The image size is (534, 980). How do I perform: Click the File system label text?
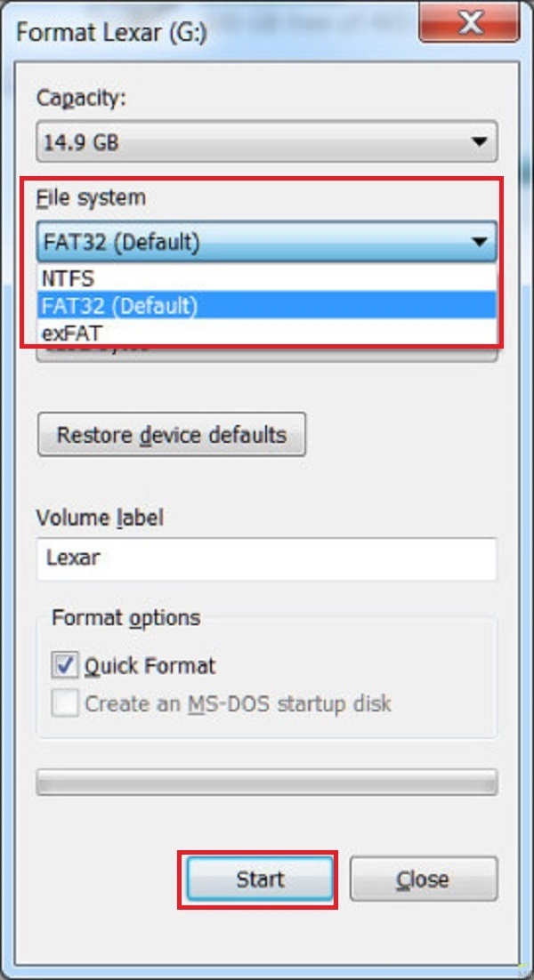pyautogui.click(x=90, y=197)
